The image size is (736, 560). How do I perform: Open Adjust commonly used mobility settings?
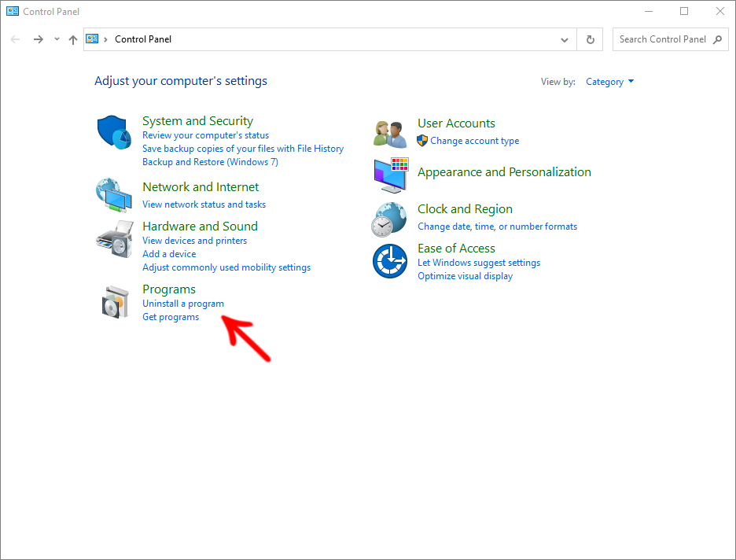click(226, 267)
